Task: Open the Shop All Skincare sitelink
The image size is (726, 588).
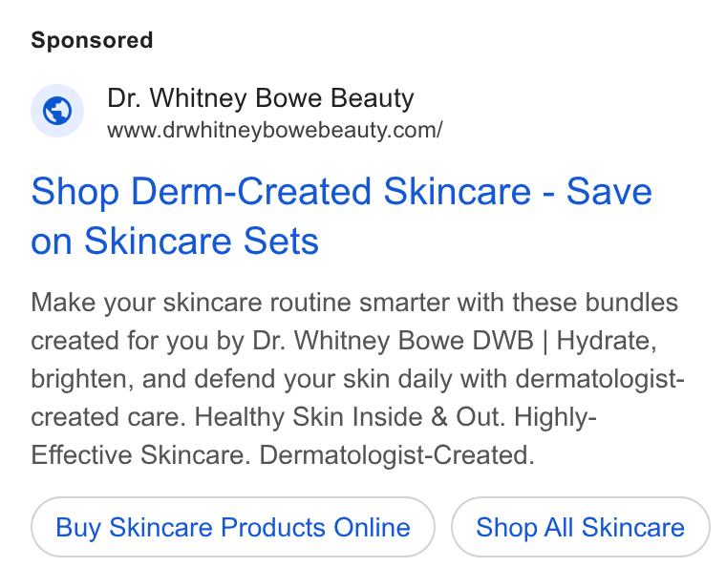Action: pos(580,527)
